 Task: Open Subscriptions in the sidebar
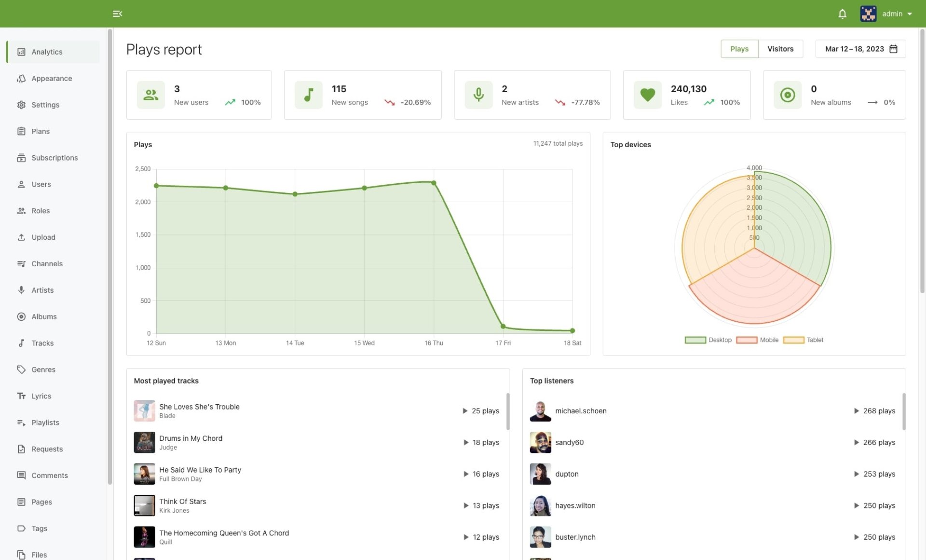(x=54, y=158)
